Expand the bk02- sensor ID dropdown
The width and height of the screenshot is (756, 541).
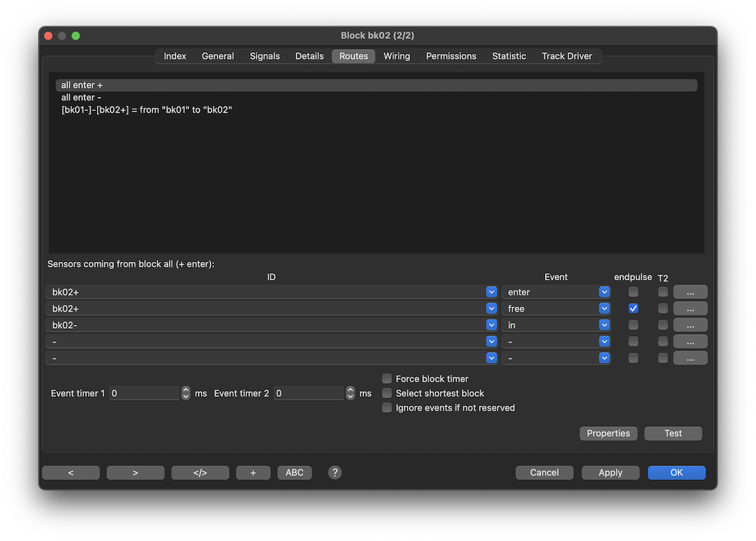tap(491, 325)
